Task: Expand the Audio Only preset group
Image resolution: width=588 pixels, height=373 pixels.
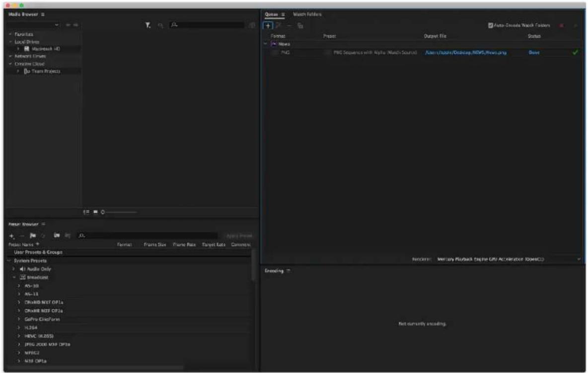Action: pos(14,269)
